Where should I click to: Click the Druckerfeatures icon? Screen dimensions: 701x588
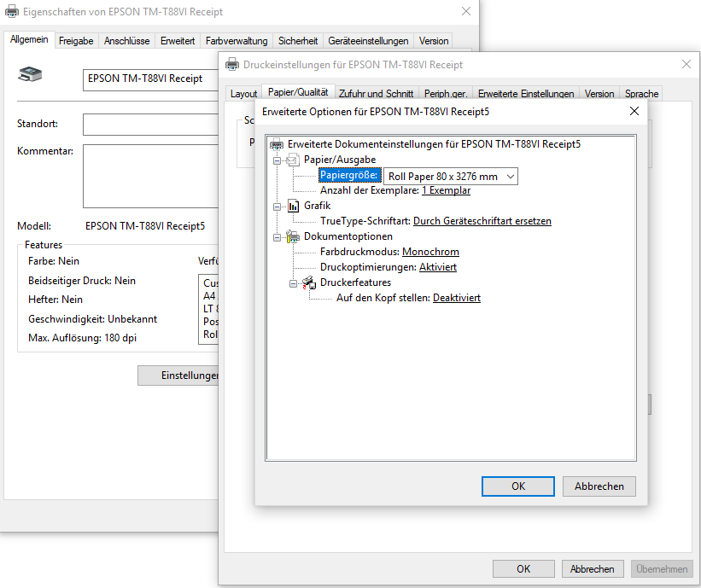pyautogui.click(x=309, y=282)
